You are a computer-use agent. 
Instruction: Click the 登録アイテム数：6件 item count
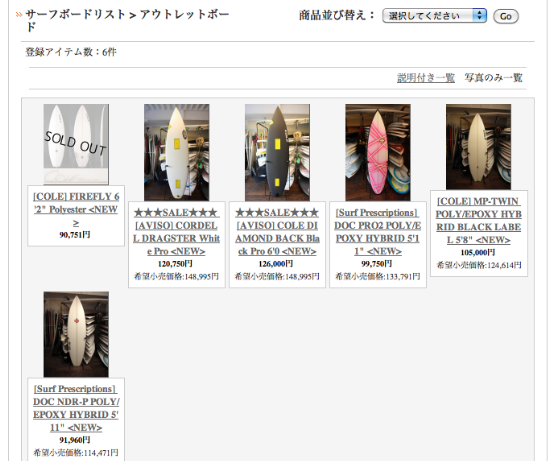(71, 52)
